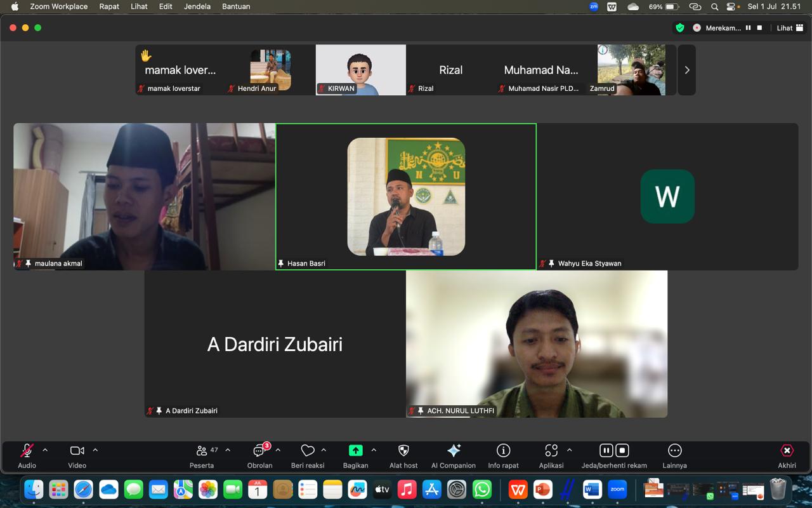Open the Lihat view layout button
The image size is (812, 508).
790,28
